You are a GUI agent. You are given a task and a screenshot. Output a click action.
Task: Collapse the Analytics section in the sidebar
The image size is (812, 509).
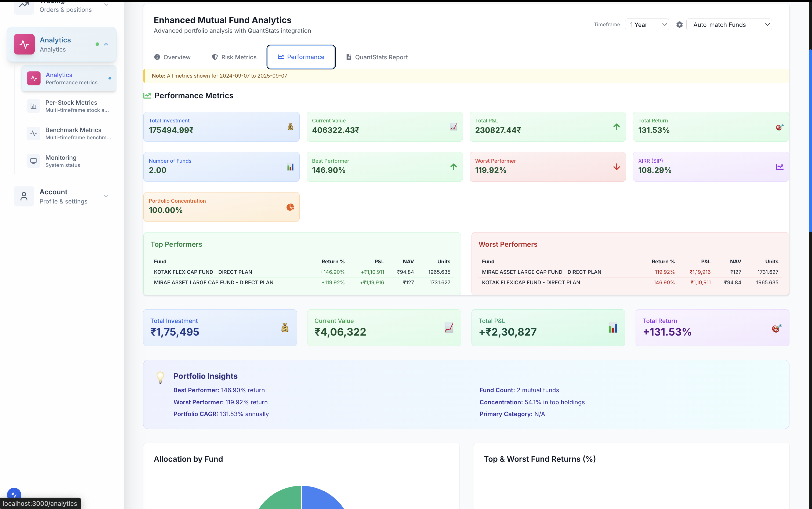(x=106, y=44)
